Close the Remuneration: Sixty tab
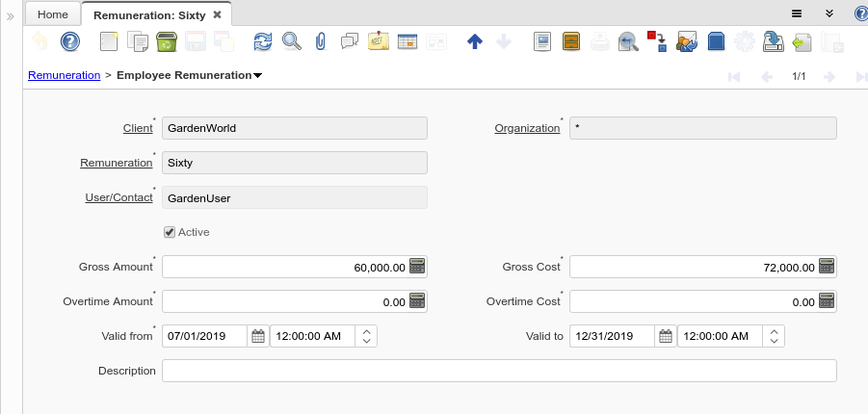868x414 pixels. click(217, 14)
